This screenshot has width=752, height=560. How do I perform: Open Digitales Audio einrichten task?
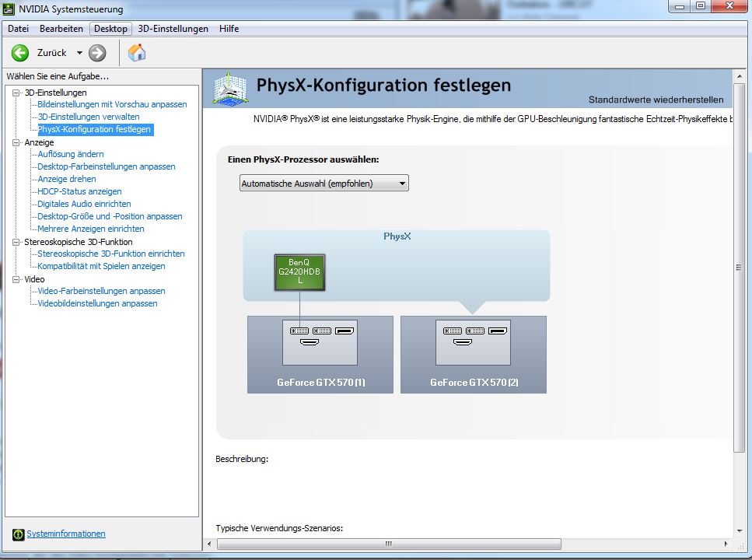[85, 204]
